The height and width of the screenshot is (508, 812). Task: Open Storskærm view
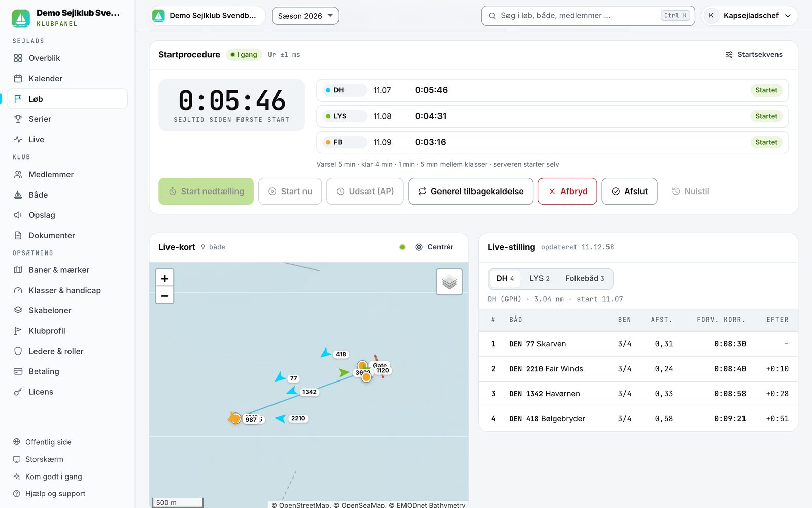44,459
